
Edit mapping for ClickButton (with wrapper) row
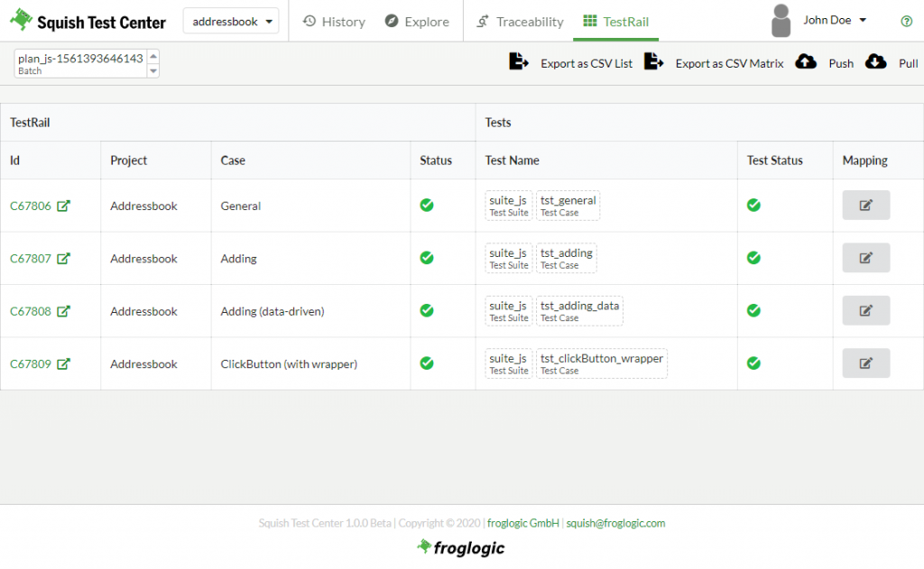pyautogui.click(x=865, y=363)
